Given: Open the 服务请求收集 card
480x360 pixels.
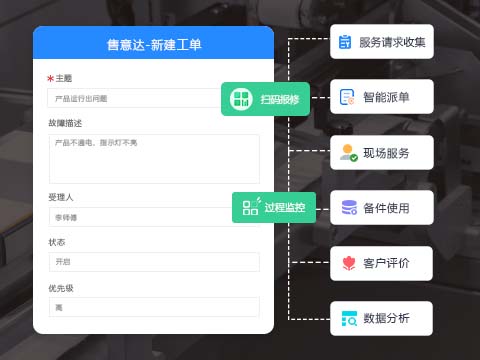Looking at the screenshot, I should tap(382, 42).
